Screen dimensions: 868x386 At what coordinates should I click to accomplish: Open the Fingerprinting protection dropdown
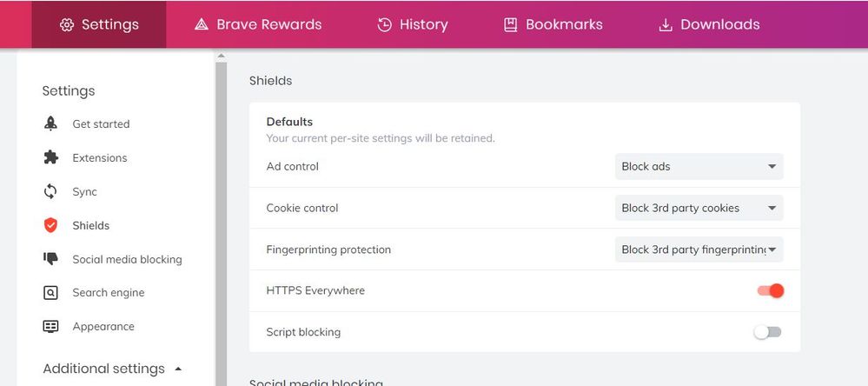(x=699, y=250)
